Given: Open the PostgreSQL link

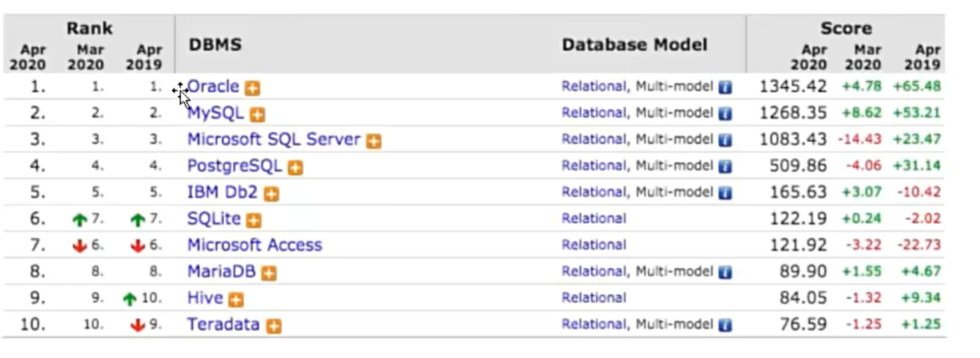Looking at the screenshot, I should pyautogui.click(x=235, y=166).
